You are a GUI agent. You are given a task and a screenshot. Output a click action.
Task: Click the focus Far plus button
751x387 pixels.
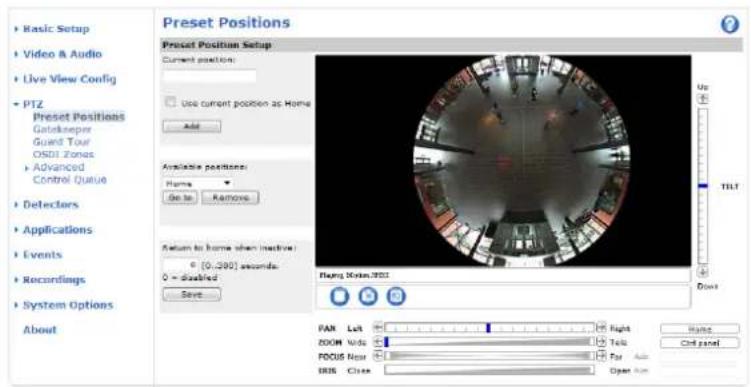click(601, 356)
